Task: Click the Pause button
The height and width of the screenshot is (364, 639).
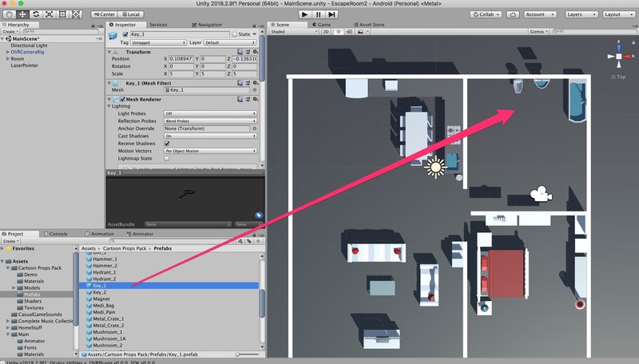Action: click(x=318, y=14)
